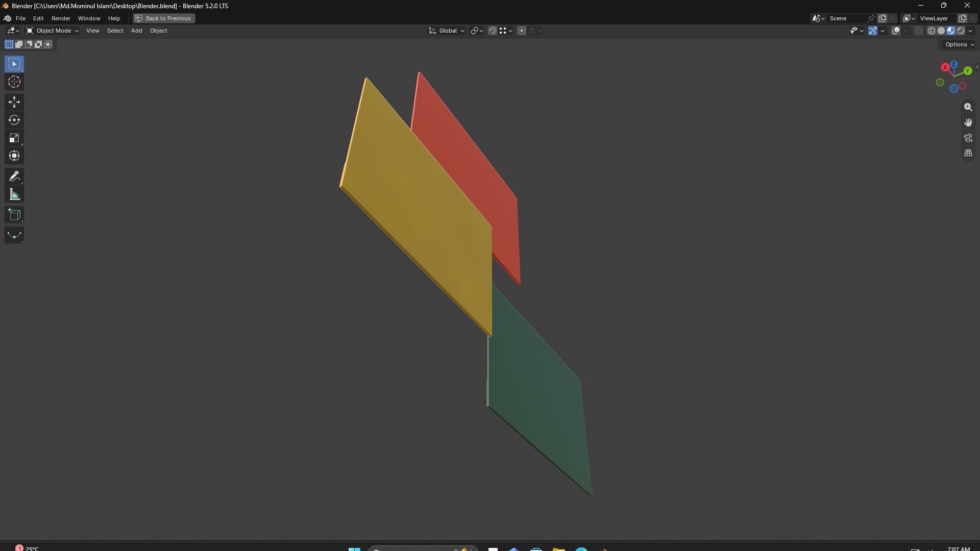This screenshot has width=980, height=551.
Task: Switch to rendered viewport shading
Action: pos(961,31)
